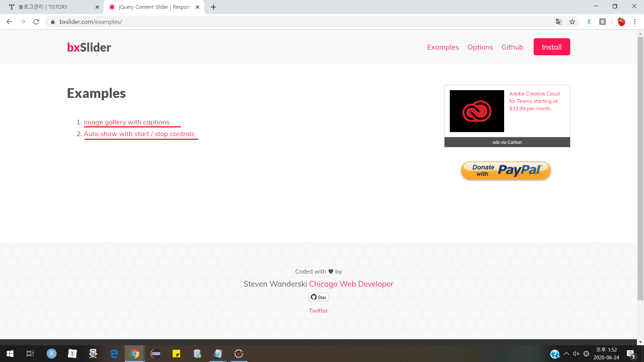Image resolution: width=644 pixels, height=362 pixels.
Task: Show hidden system tray icons
Action: point(567,354)
